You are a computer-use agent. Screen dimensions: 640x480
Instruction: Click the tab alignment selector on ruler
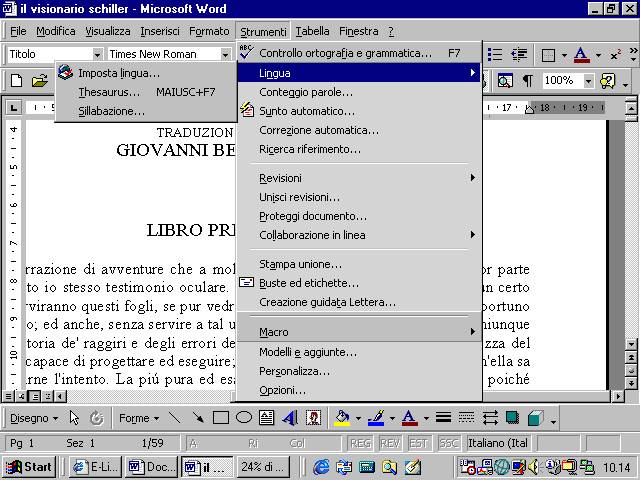click(14, 108)
